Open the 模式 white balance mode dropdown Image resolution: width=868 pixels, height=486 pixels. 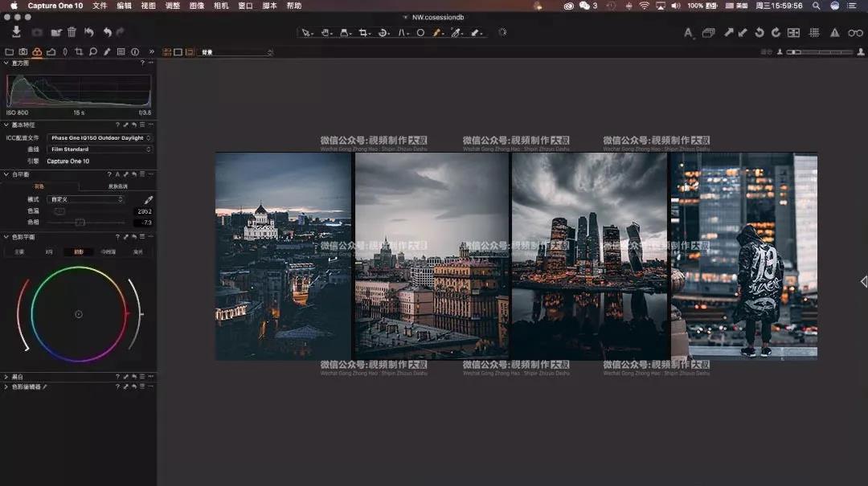(x=86, y=199)
